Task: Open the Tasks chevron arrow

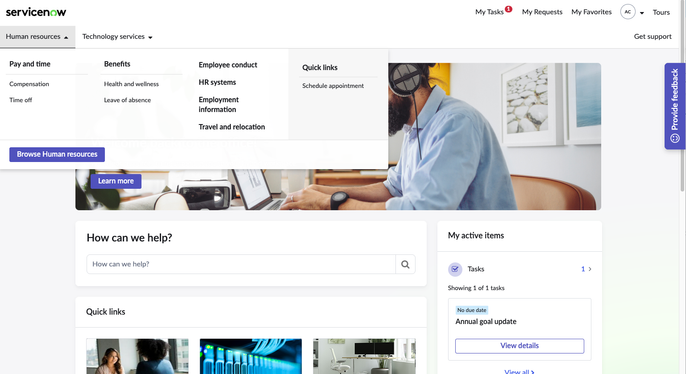Action: point(590,269)
